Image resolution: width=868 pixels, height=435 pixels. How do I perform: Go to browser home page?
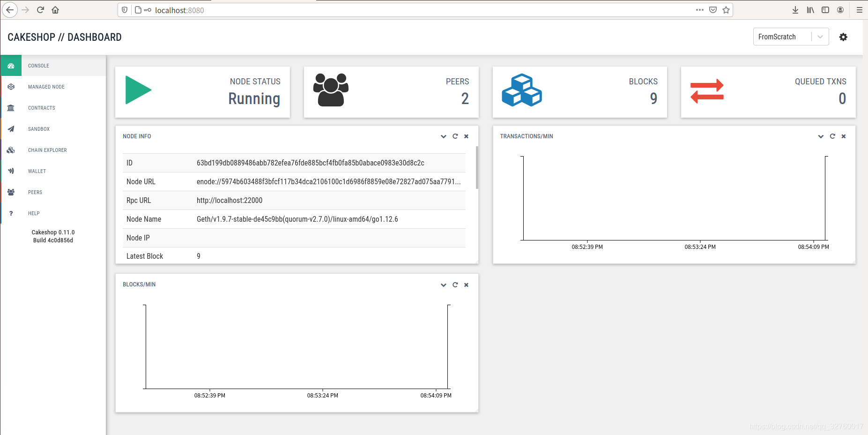pyautogui.click(x=55, y=10)
